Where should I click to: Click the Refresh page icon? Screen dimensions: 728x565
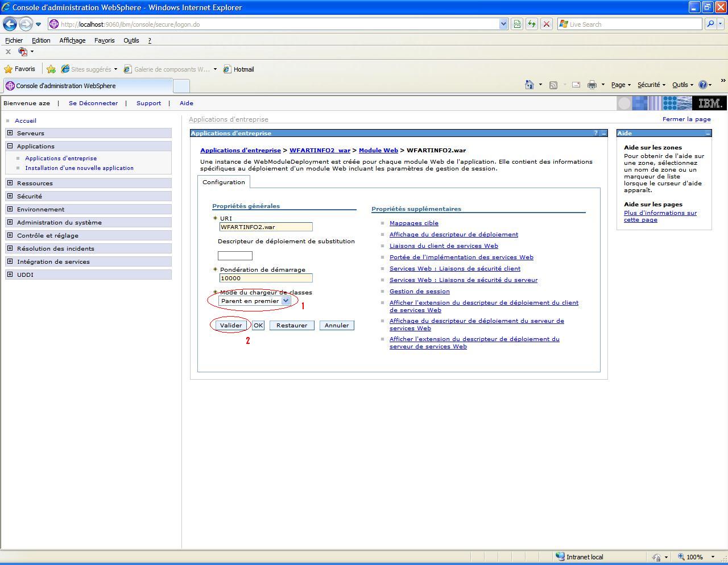point(531,24)
